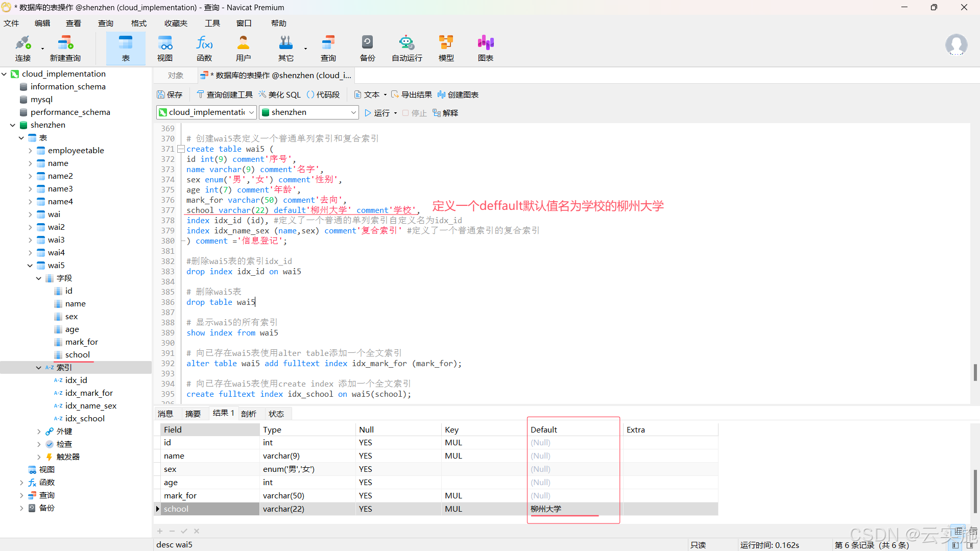Collapse the shenzhen database node
The width and height of the screenshot is (980, 551).
tap(13, 125)
